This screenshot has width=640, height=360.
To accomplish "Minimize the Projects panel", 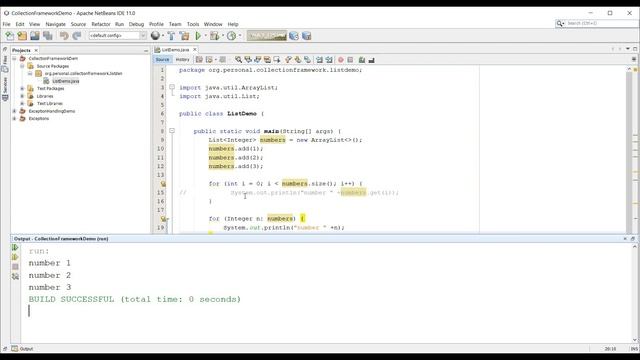I will (x=146, y=50).
